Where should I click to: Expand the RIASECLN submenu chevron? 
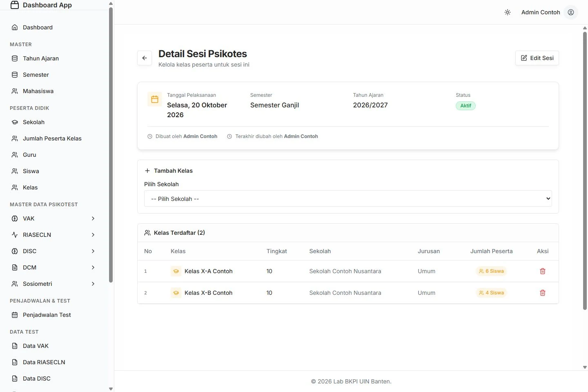(x=93, y=235)
